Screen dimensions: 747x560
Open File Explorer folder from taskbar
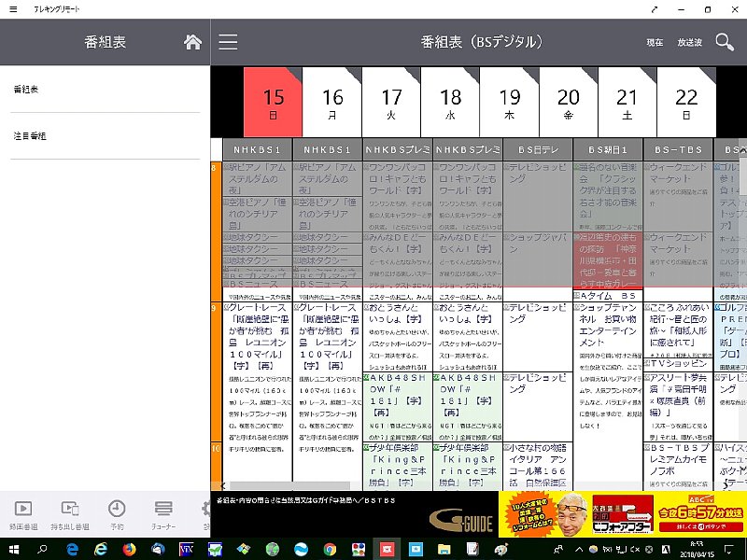click(444, 549)
